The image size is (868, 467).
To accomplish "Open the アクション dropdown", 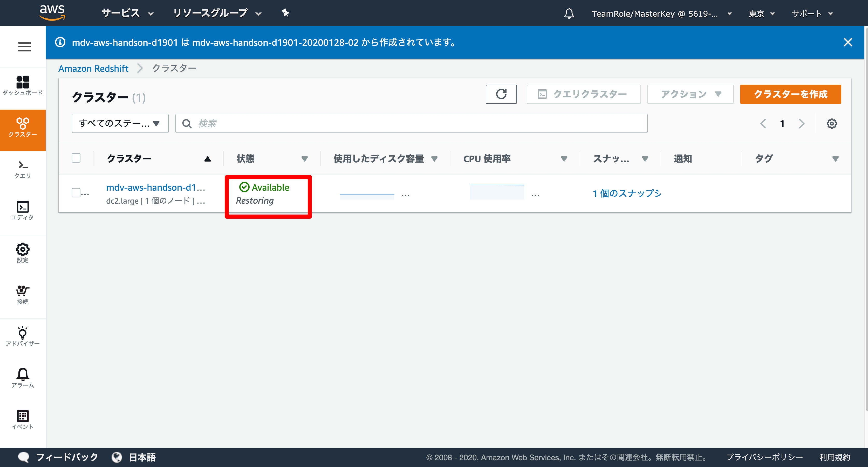I will 690,94.
